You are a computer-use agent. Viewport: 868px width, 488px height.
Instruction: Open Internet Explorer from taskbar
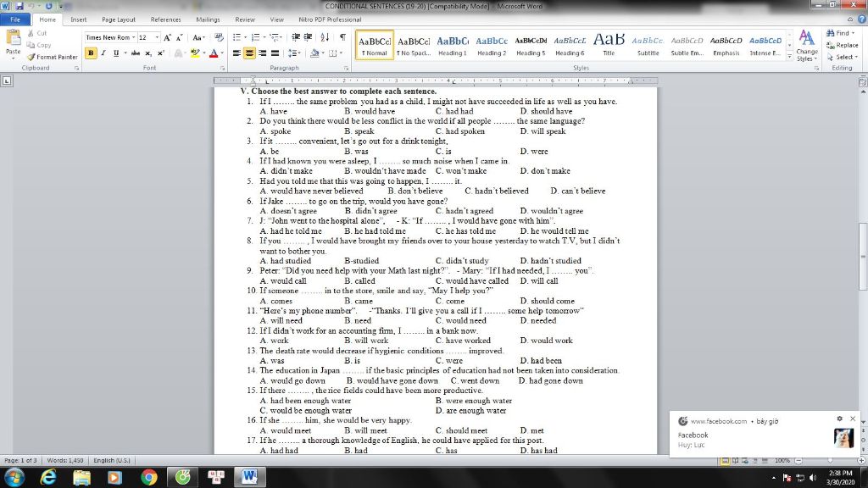coord(48,477)
